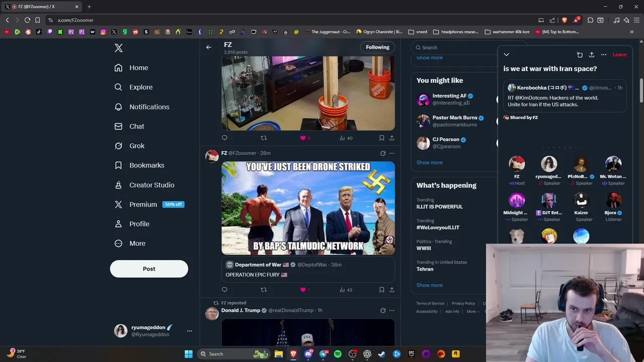This screenshot has width=644, height=362.
Task: Bookmark the orange bucket photo post
Action: click(x=381, y=138)
